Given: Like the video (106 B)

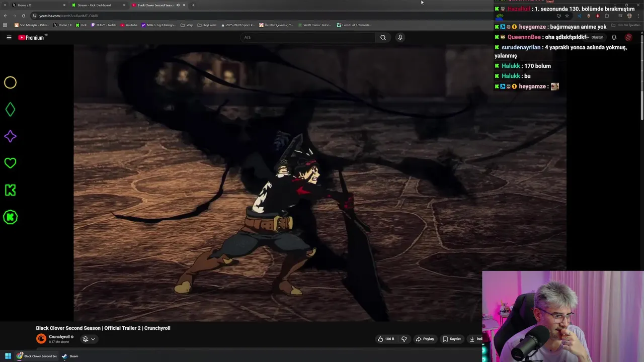Looking at the screenshot, I should coord(386,339).
